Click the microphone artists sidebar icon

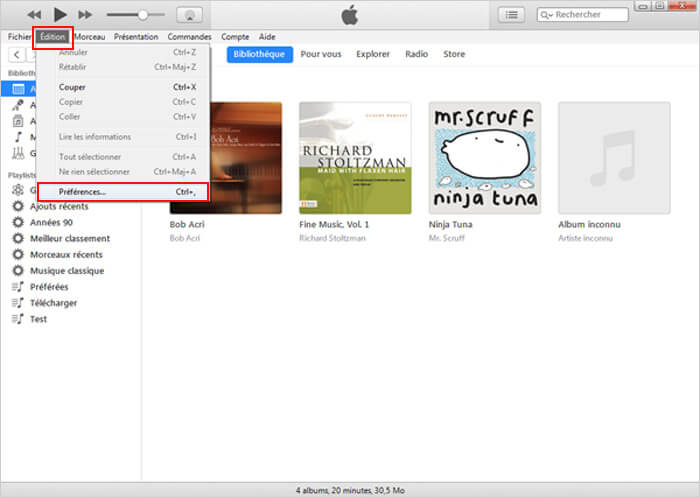point(18,105)
